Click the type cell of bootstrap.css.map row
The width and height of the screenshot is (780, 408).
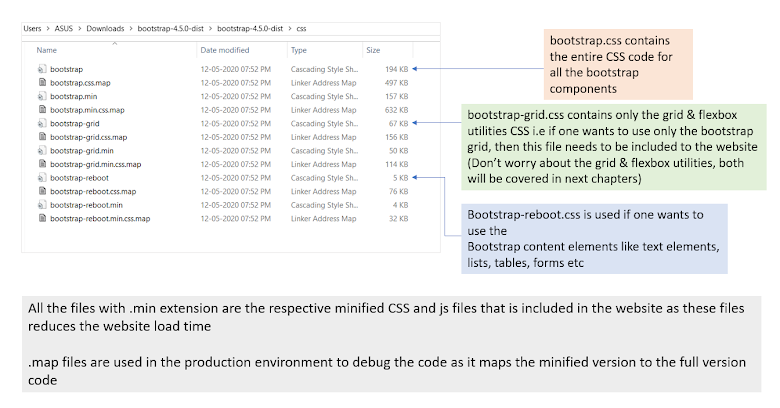pyautogui.click(x=324, y=83)
